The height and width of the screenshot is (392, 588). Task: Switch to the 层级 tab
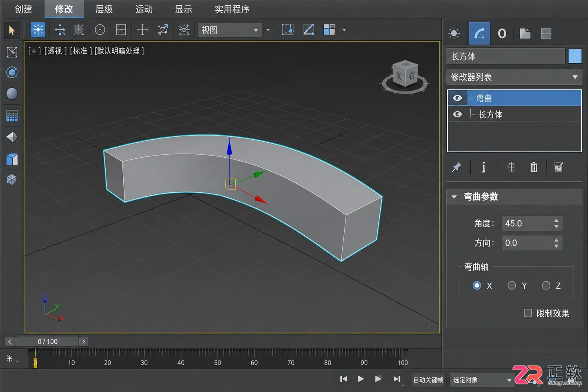pyautogui.click(x=104, y=9)
